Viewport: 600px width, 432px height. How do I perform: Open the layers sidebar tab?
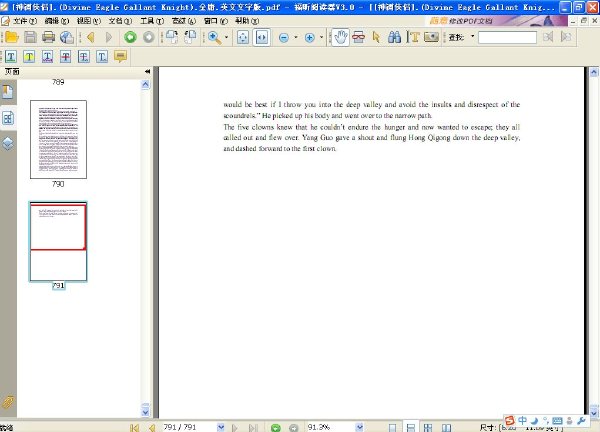tap(8, 143)
